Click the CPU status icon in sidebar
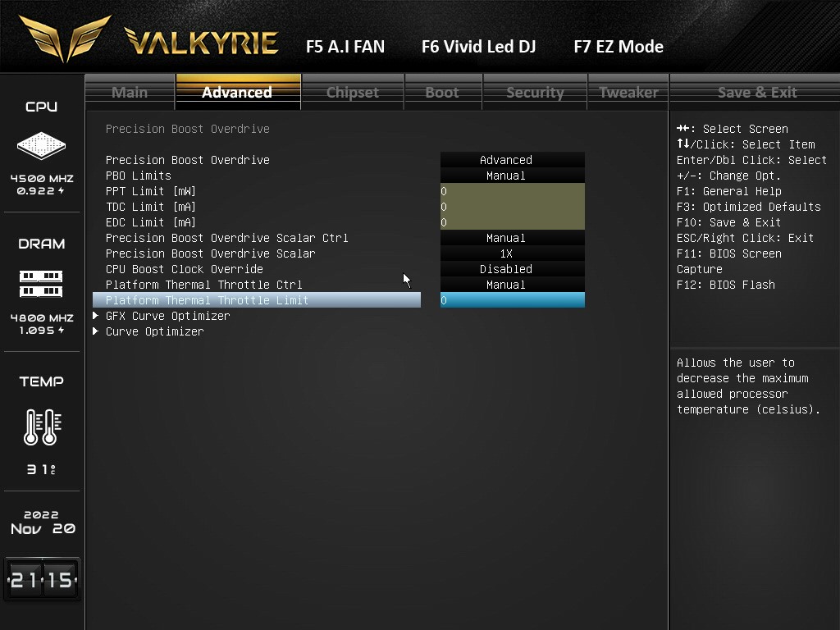 41,144
